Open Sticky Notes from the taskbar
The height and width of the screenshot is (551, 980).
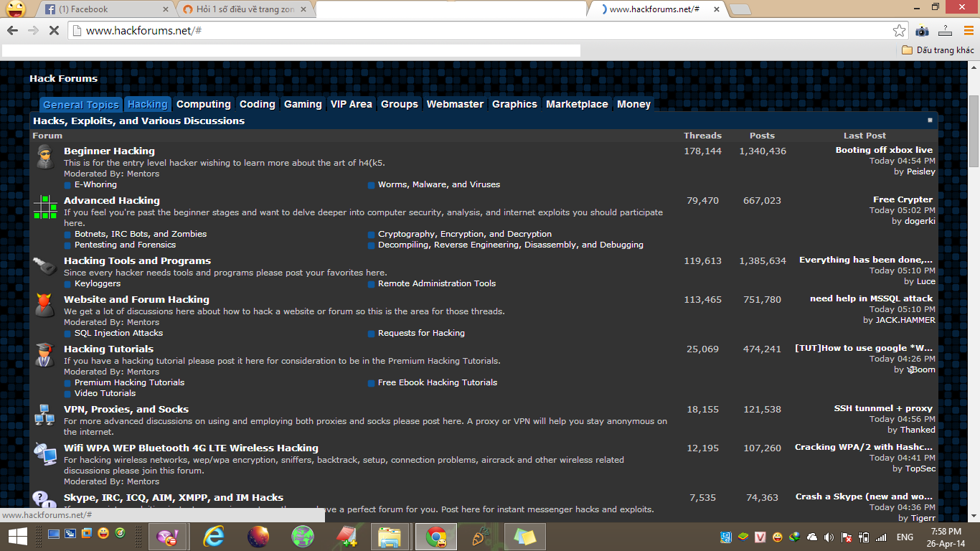point(524,537)
